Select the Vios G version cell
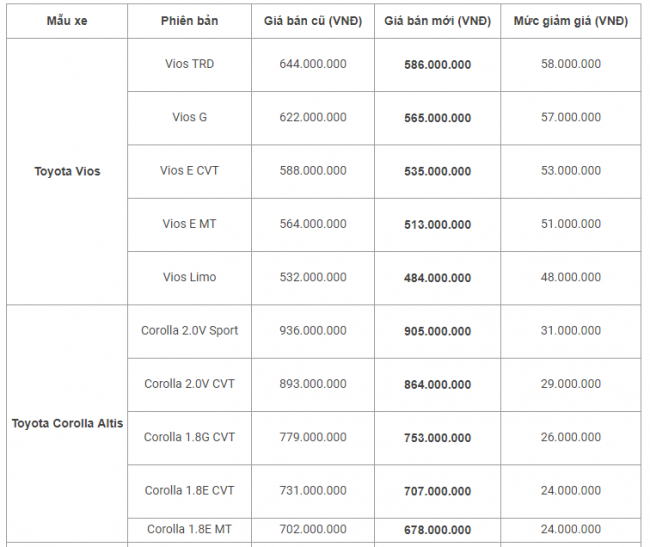Screen dimensions: 650x547 click(189, 117)
